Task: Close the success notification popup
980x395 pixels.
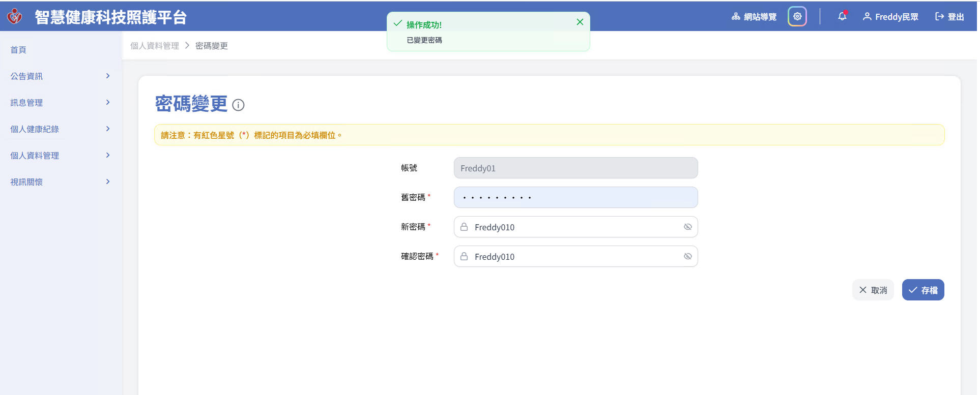Action: (580, 22)
